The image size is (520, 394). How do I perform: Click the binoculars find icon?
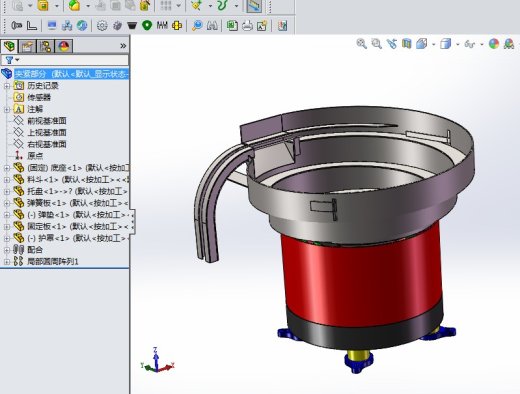(212, 26)
